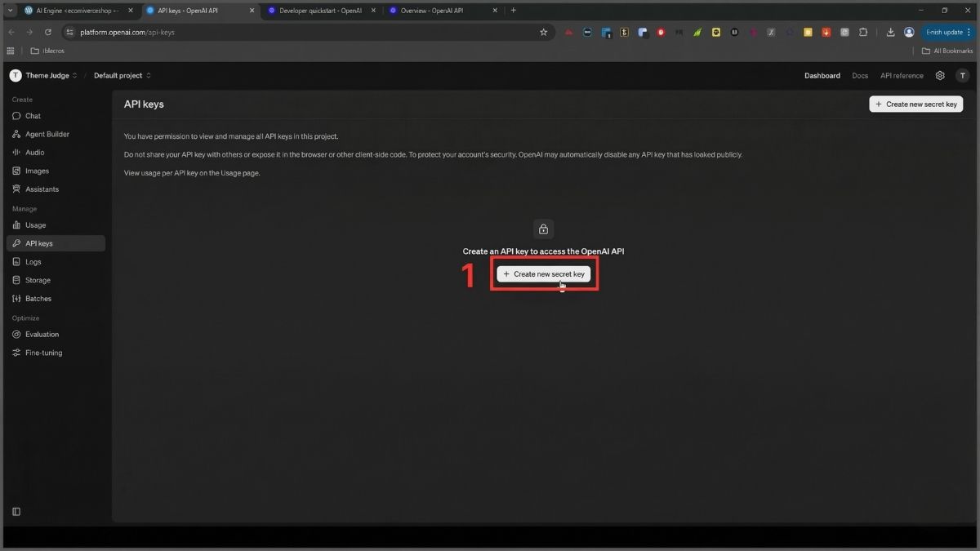Expand the Theme Judge organization switcher

(43, 75)
